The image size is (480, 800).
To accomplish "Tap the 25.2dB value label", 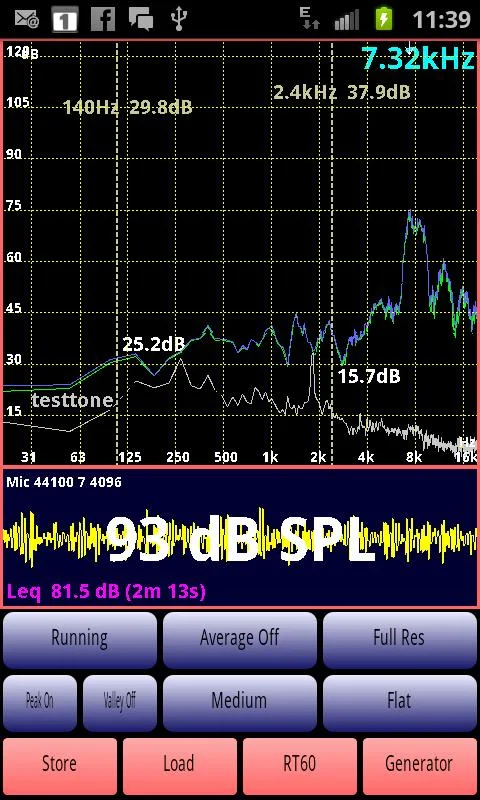I will tap(154, 344).
